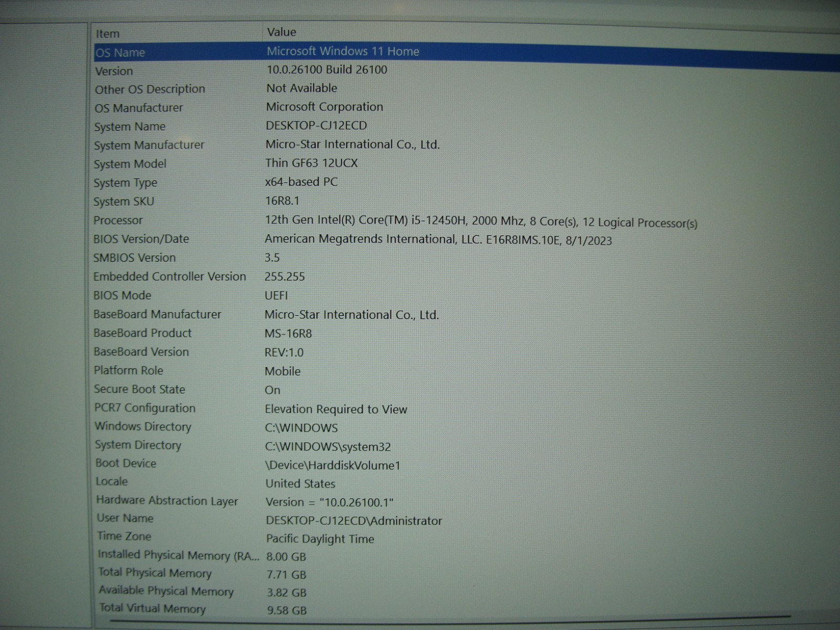Click the 3.82 GB value

(x=287, y=593)
